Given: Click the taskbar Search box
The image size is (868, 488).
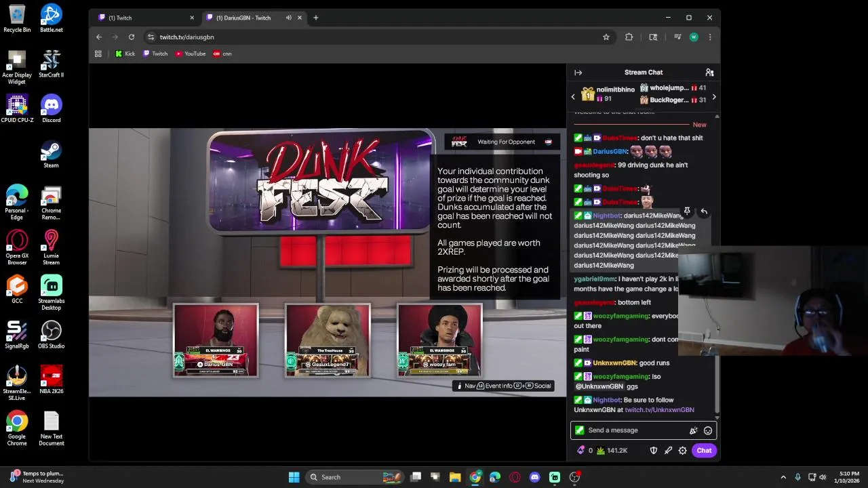Looking at the screenshot, I should coord(355,477).
